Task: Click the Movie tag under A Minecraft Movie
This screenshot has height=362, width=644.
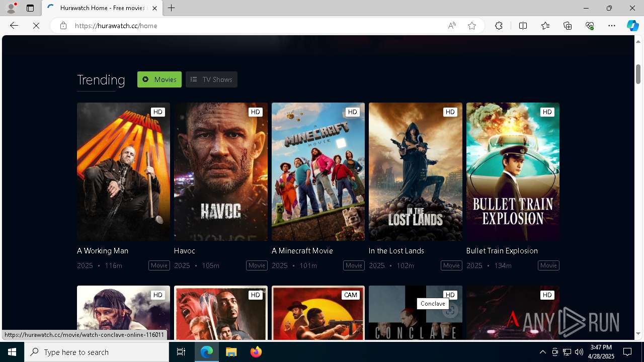Action: coord(354,265)
